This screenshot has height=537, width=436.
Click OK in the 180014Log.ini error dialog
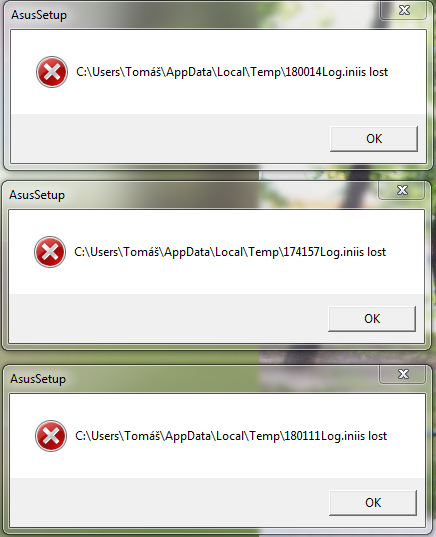[x=374, y=139]
